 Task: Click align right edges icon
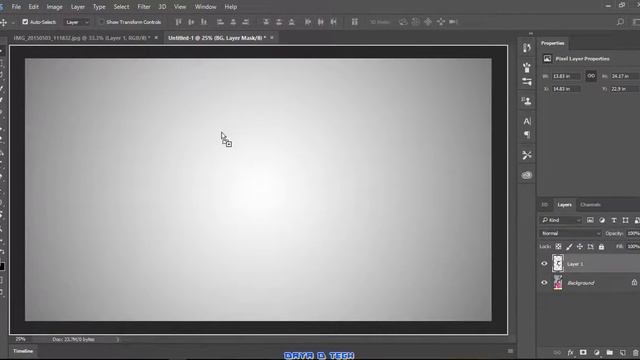(246, 22)
